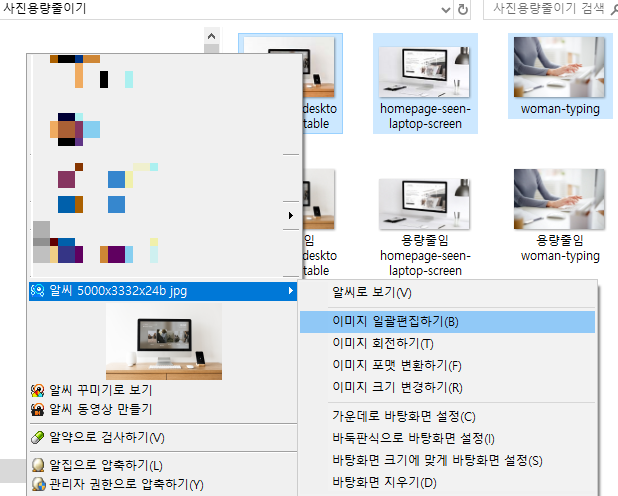Select the woman-typing thumbnail in the top row
618x496 pixels.
(x=559, y=67)
